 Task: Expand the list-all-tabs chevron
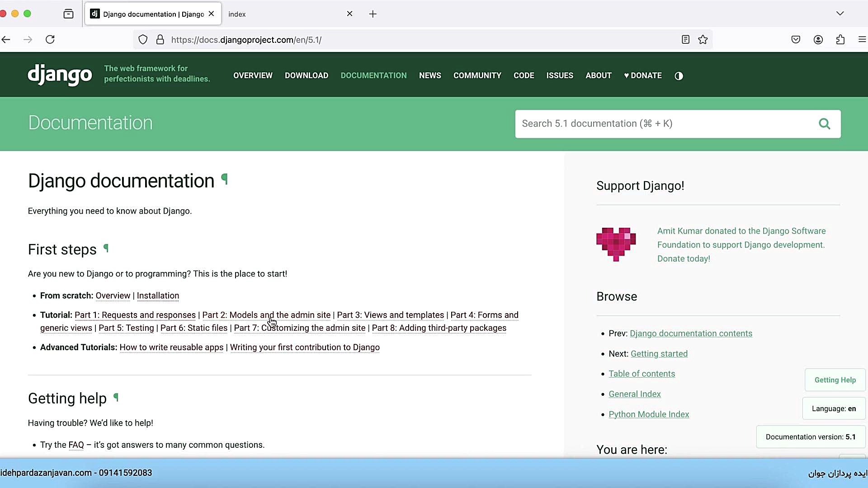[x=840, y=14]
